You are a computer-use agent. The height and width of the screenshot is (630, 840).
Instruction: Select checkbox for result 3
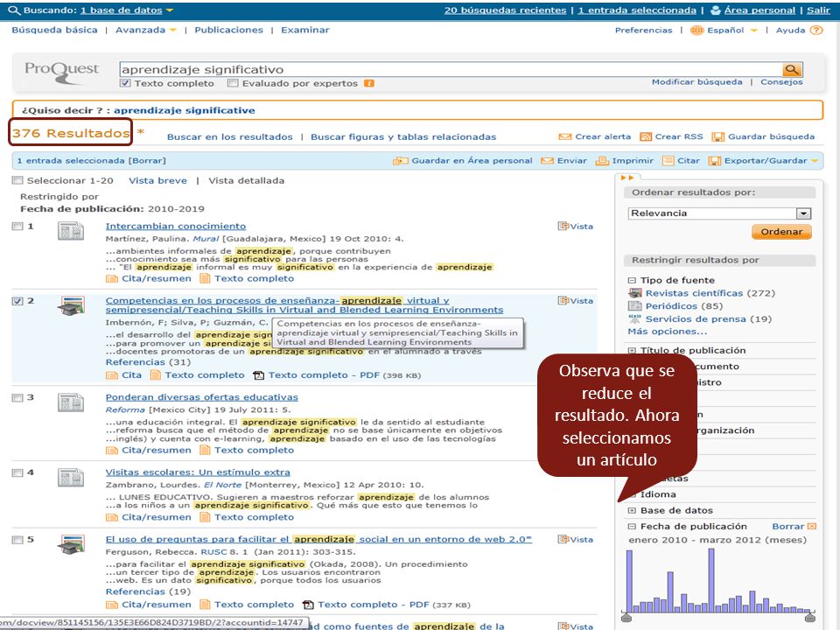point(17,397)
